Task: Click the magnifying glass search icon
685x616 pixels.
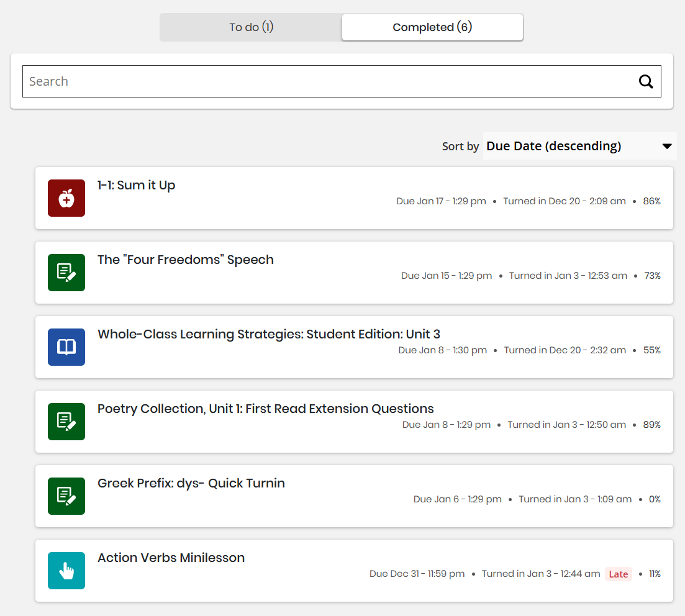Action: (x=646, y=81)
